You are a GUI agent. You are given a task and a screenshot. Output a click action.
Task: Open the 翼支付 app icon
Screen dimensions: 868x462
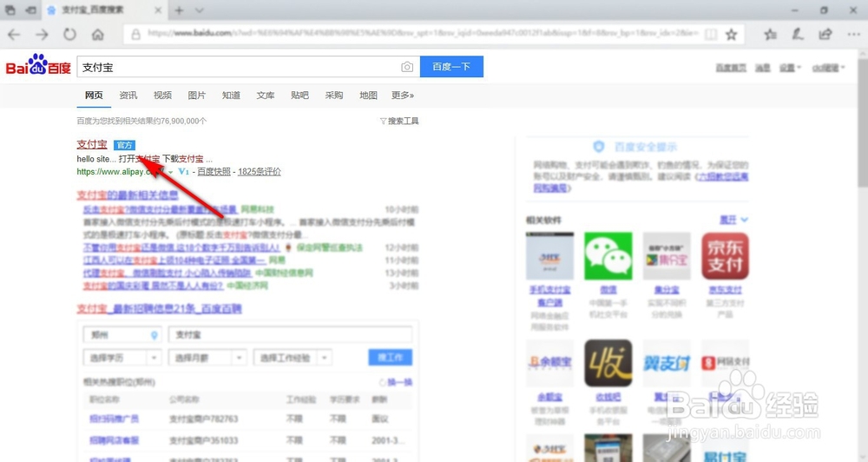[x=667, y=363]
